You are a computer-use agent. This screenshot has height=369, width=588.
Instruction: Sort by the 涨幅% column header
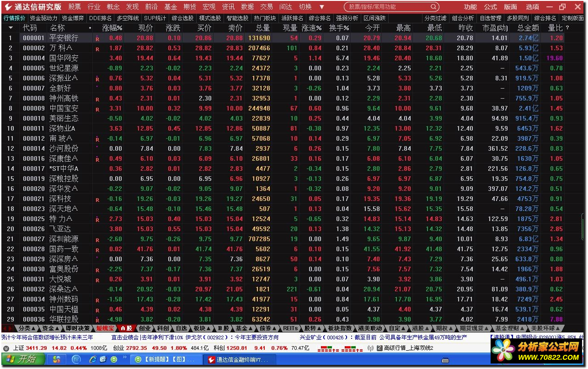[x=112, y=28]
